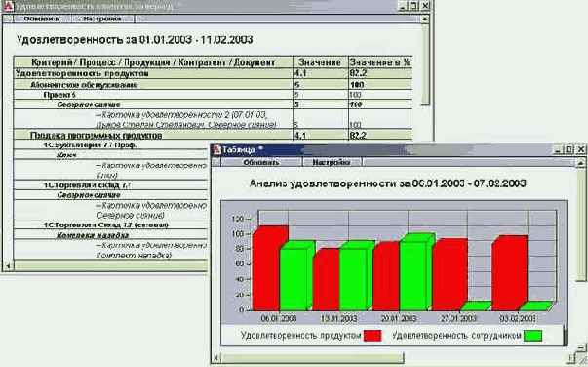Viewport: 588px width, 367px height.
Task: Click the app icon in the Таблица title bar
Action: click(x=216, y=149)
